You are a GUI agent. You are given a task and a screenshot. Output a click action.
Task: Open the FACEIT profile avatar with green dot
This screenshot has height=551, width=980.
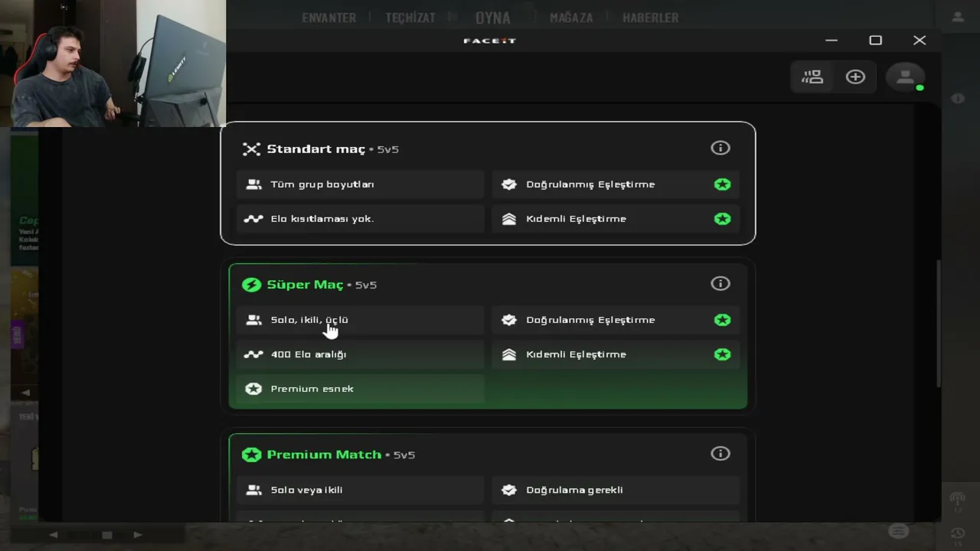click(905, 77)
